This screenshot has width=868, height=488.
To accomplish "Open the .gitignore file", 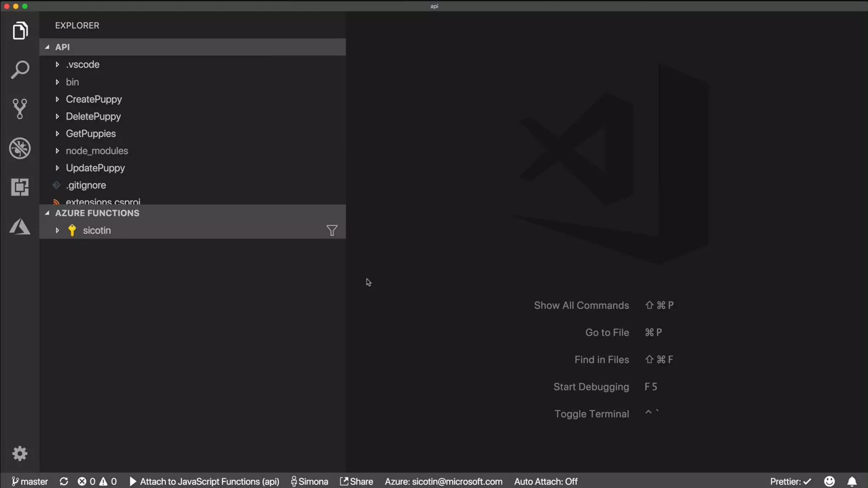I will pos(86,185).
